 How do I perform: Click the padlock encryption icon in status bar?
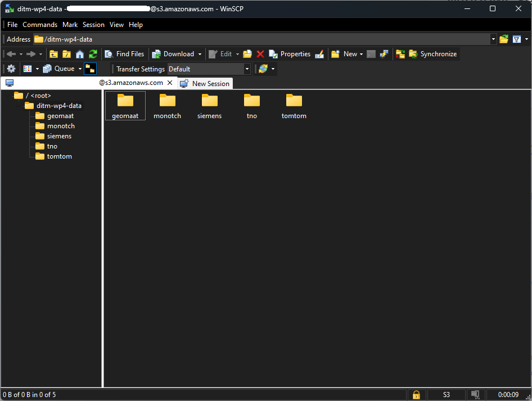tap(416, 395)
